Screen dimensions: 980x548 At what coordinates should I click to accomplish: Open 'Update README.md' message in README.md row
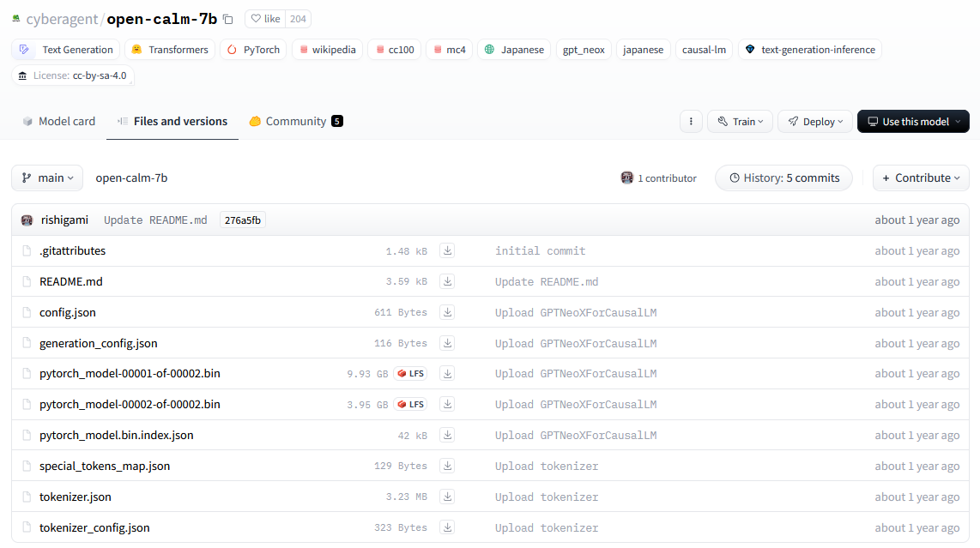[547, 282]
